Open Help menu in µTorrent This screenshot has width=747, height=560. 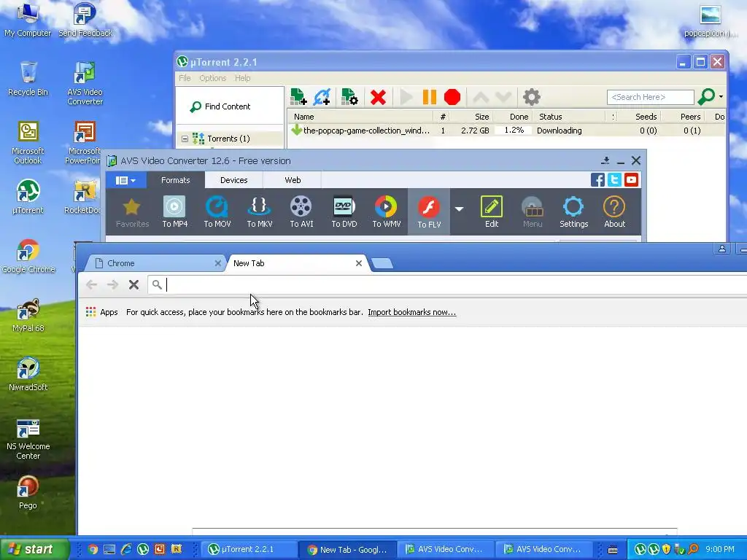point(242,78)
